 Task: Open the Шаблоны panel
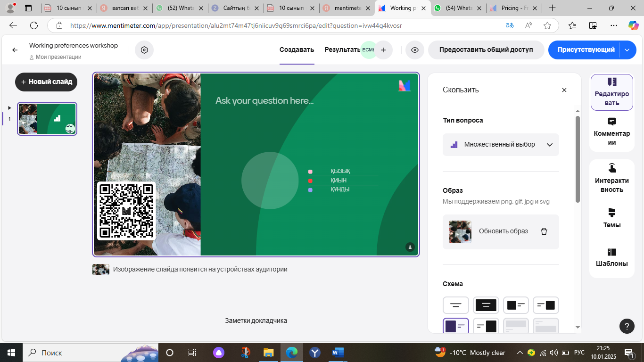(x=612, y=257)
